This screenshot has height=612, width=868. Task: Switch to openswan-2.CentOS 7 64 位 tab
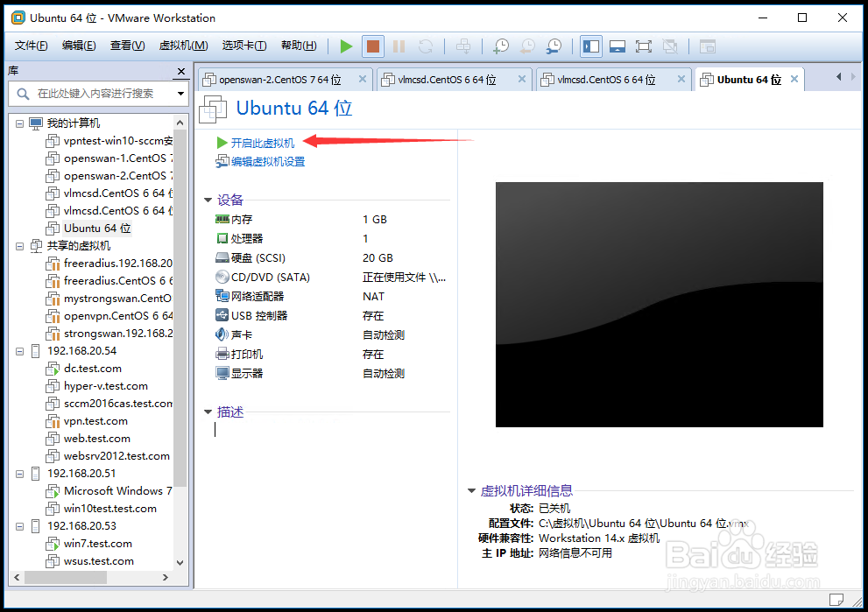pos(279,80)
